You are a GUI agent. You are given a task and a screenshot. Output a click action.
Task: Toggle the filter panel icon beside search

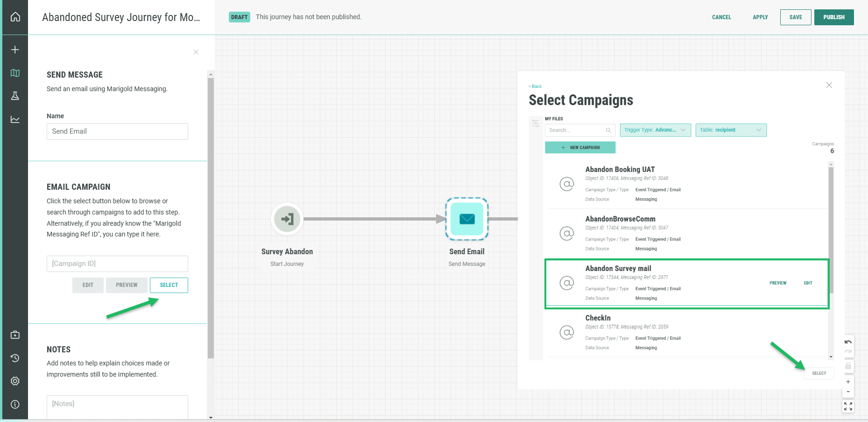pyautogui.click(x=536, y=123)
